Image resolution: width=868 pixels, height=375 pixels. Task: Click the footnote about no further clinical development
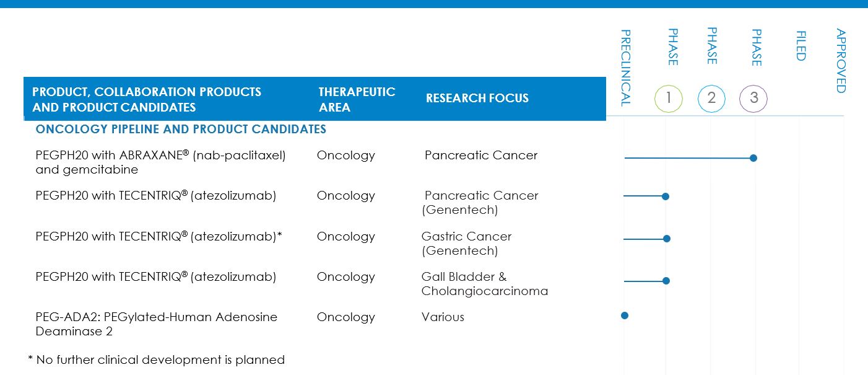click(157, 360)
